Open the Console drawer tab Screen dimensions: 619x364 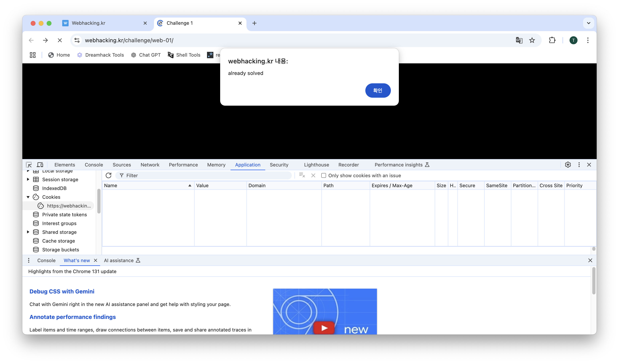coord(46,260)
